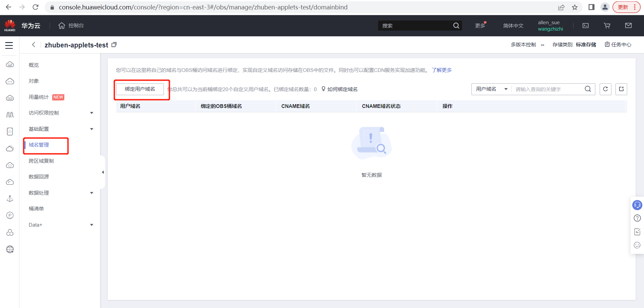Open the shopping cart icon

point(607,26)
